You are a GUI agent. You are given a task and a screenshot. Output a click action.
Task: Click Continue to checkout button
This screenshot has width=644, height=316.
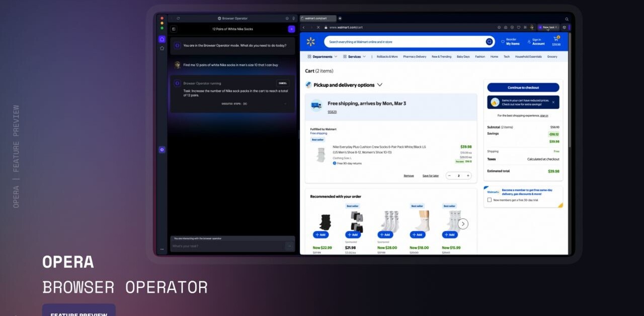(x=523, y=87)
